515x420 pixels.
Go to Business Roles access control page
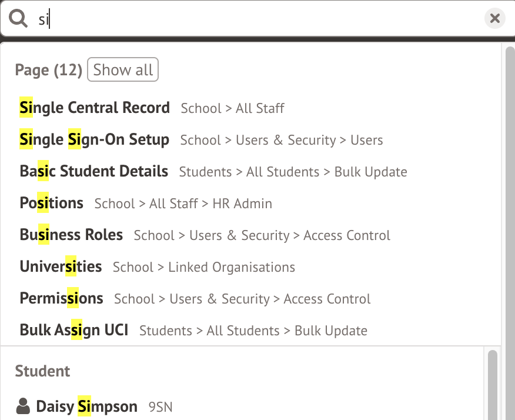click(71, 235)
